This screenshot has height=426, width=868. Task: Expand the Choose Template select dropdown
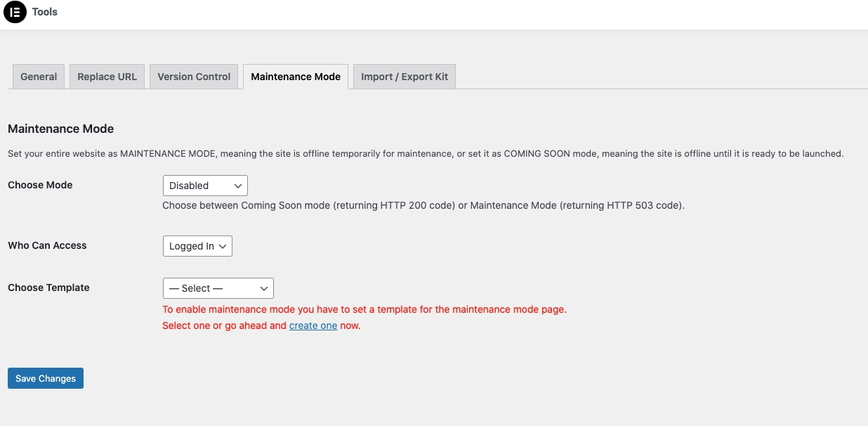click(x=218, y=288)
